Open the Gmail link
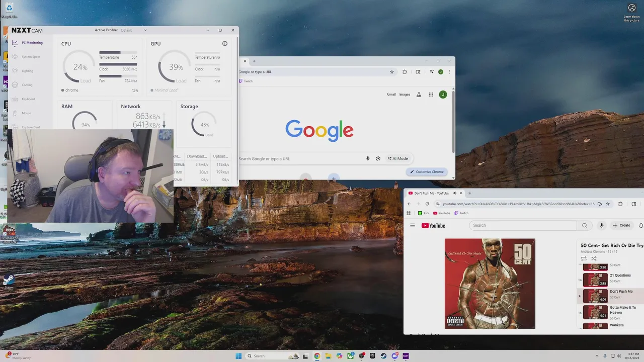The image size is (644, 362). 391,95
